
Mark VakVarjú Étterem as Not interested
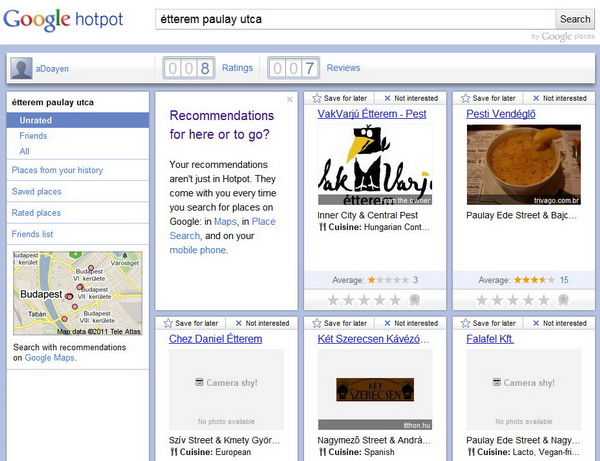(x=411, y=98)
